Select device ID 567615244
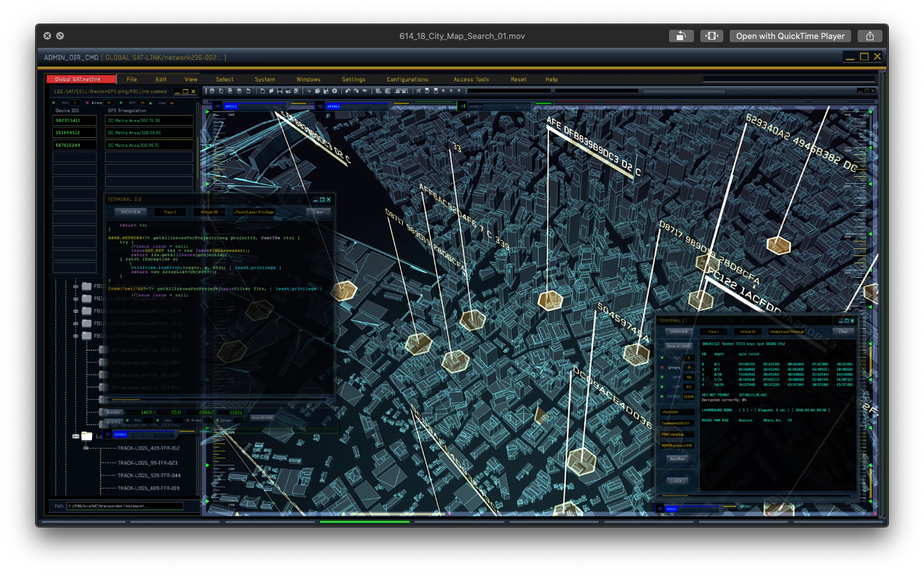Image resolution: width=924 pixels, height=574 pixels. pyautogui.click(x=75, y=145)
